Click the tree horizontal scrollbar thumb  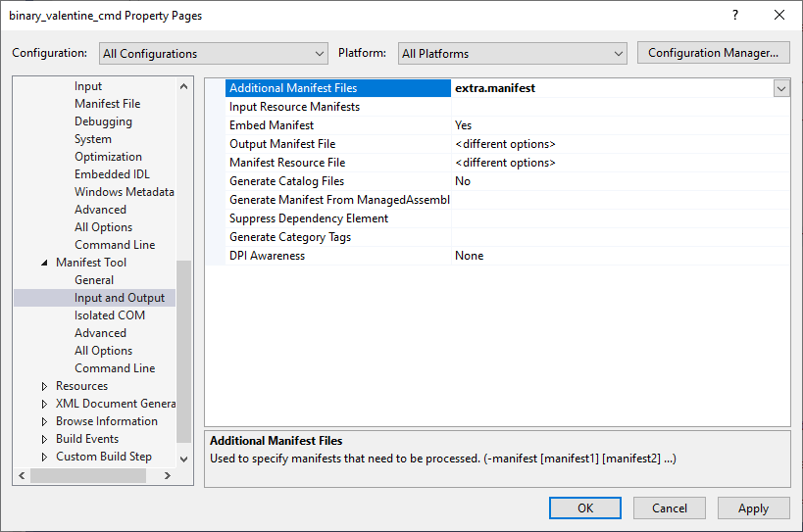tap(88, 476)
